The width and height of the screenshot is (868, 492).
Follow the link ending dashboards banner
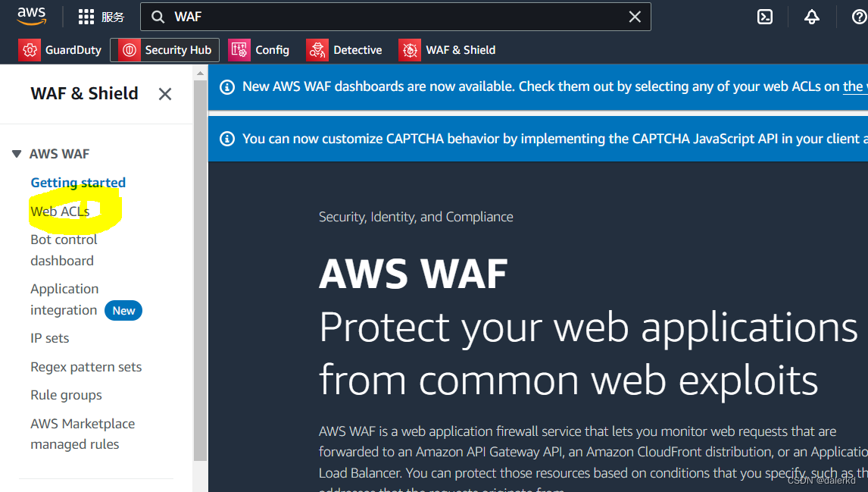point(855,86)
